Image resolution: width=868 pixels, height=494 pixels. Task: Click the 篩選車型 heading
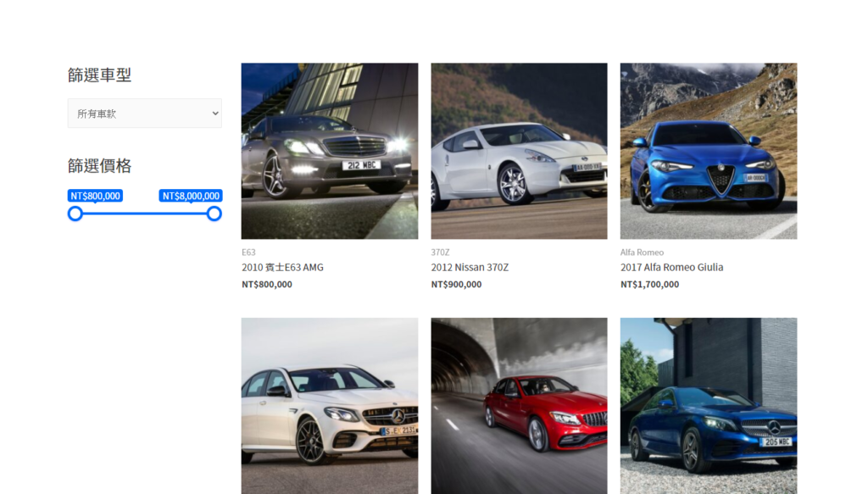pyautogui.click(x=100, y=75)
